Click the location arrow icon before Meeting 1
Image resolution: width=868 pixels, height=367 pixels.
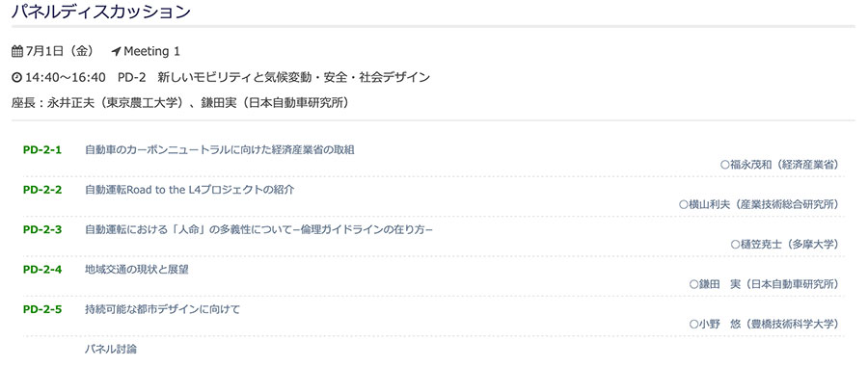[116, 52]
